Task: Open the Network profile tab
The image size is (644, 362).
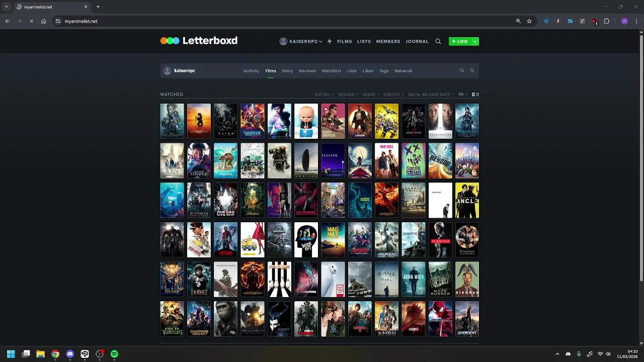Action: click(x=403, y=71)
